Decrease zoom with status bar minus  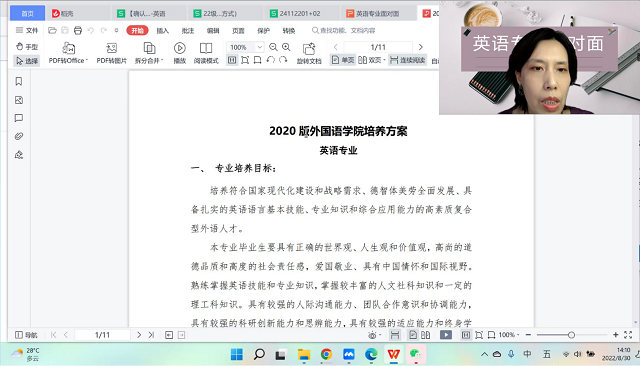click(x=528, y=335)
